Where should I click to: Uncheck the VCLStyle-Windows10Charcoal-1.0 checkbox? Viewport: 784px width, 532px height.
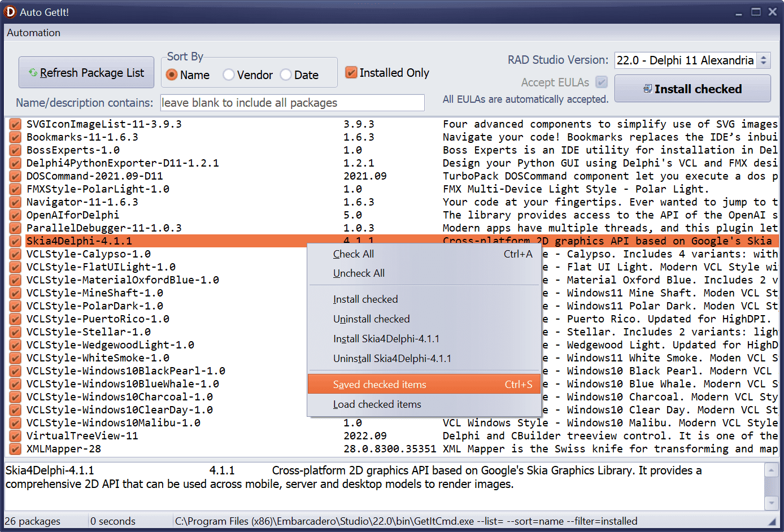pos(16,397)
